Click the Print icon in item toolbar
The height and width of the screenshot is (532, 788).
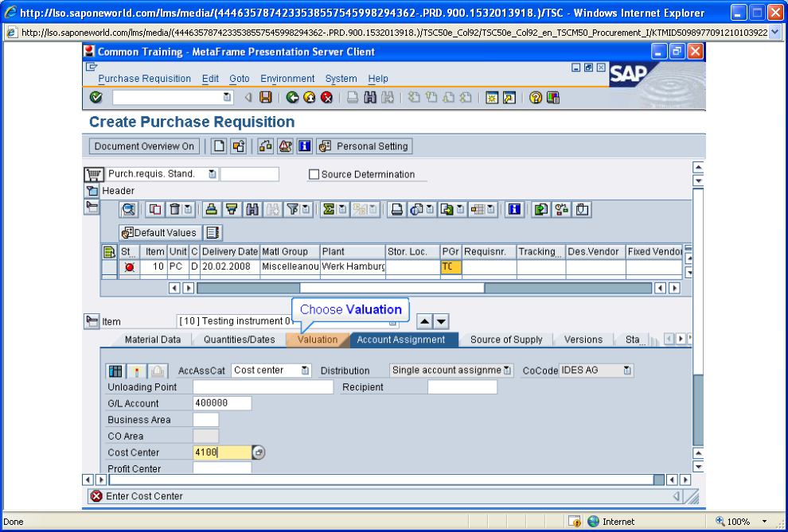click(397, 209)
